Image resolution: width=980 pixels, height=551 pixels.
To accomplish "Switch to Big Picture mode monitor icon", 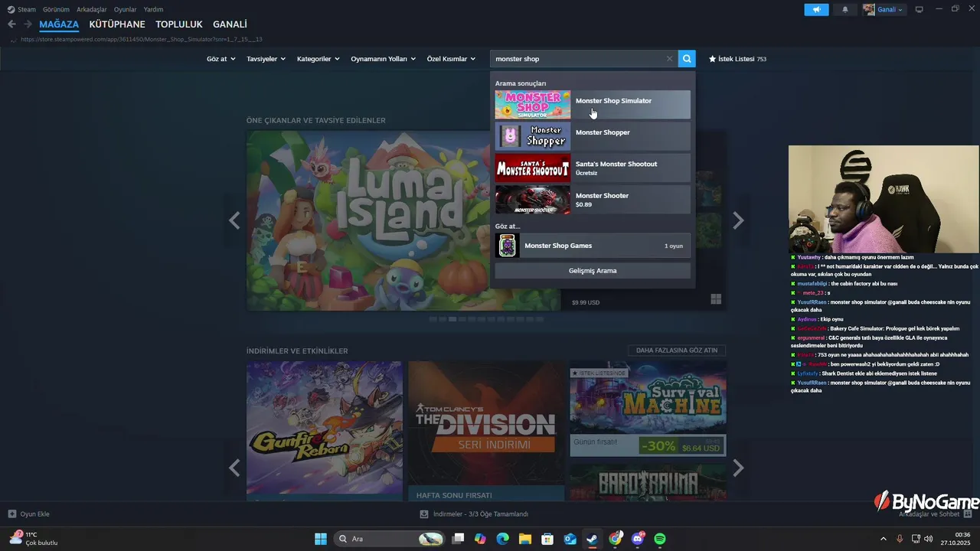I will pyautogui.click(x=919, y=9).
